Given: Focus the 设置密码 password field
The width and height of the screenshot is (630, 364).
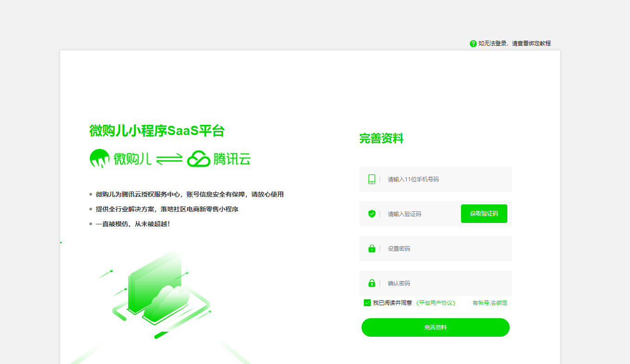Looking at the screenshot, I should (x=435, y=248).
